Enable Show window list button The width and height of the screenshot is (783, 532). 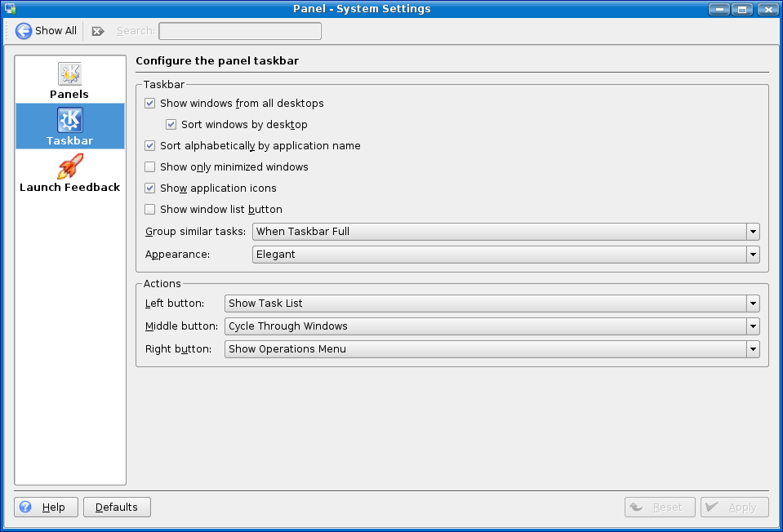(149, 210)
